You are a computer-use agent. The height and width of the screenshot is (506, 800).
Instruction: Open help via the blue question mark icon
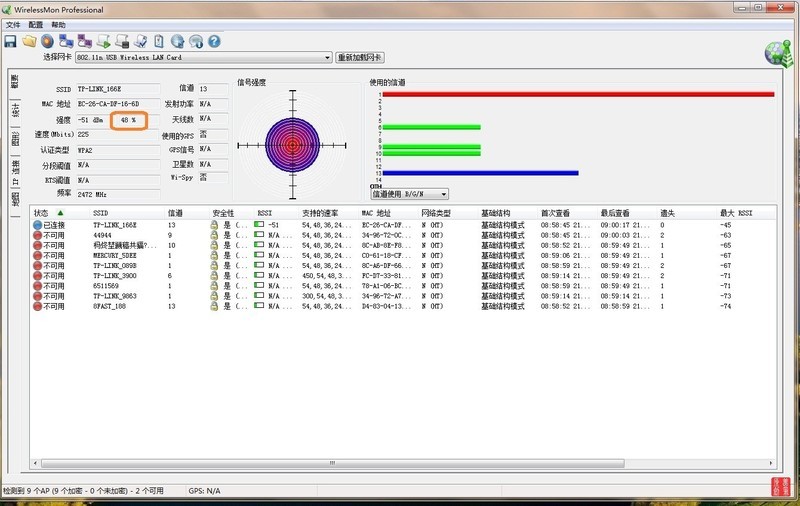[214, 41]
